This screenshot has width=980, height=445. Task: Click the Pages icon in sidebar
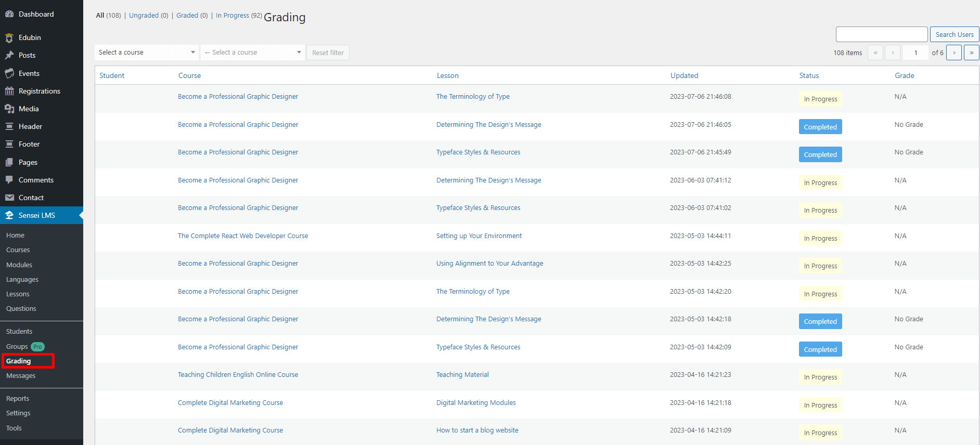click(9, 162)
